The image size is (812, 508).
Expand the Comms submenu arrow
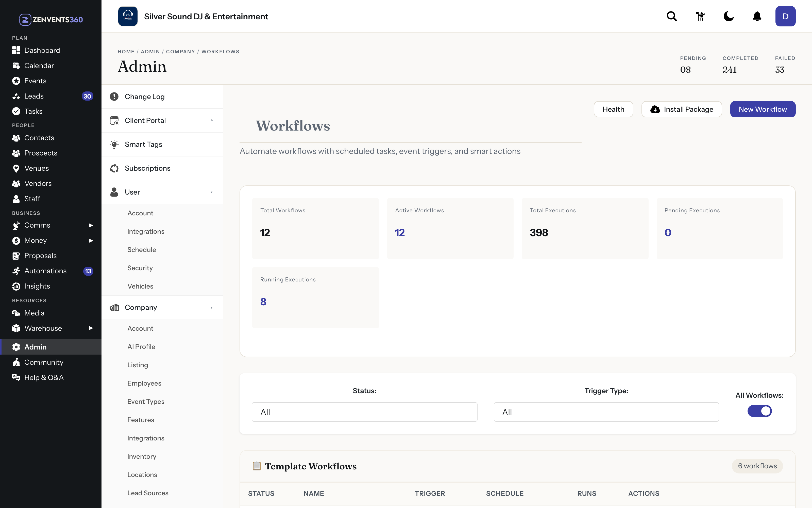(91, 225)
